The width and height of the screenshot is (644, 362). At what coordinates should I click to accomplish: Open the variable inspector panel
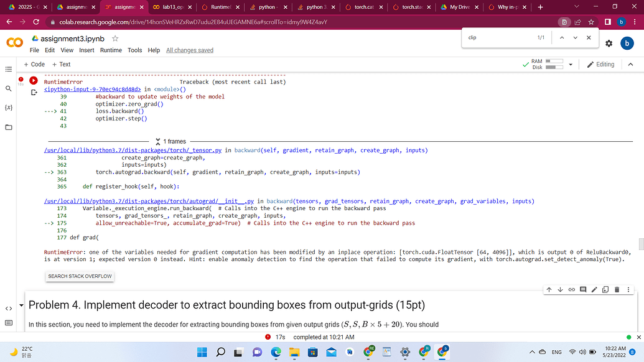tap(9, 107)
